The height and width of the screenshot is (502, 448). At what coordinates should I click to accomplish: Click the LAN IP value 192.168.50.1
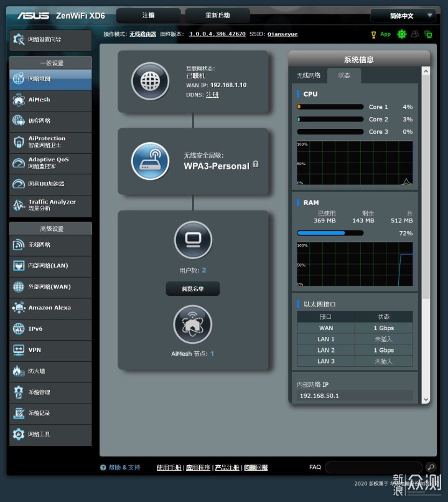tap(319, 395)
